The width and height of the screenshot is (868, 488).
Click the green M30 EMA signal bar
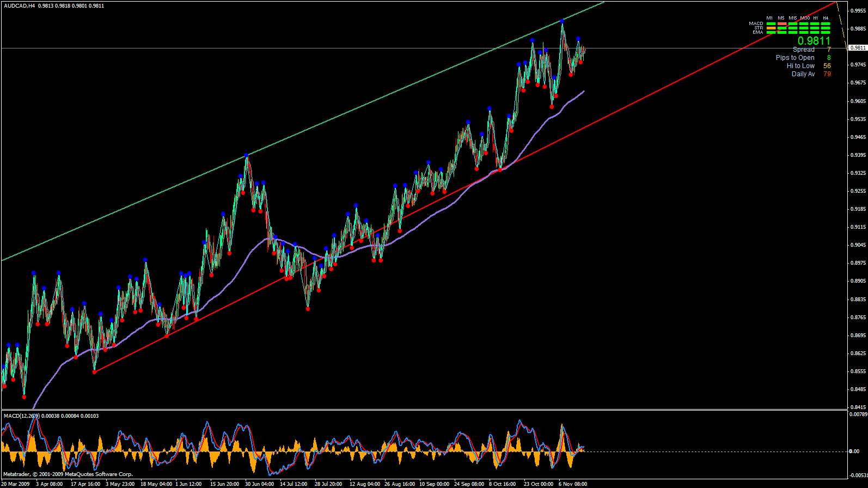tap(804, 33)
